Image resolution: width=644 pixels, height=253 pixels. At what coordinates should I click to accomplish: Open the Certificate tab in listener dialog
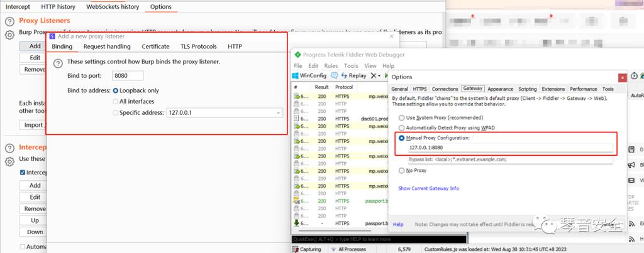click(x=156, y=46)
